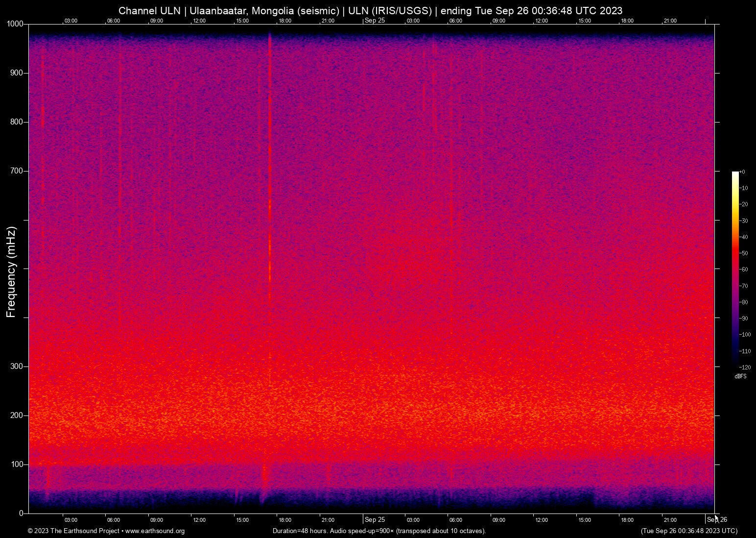Select the 100 frequency tick label
This screenshot has height=538, width=756.
[x=17, y=464]
